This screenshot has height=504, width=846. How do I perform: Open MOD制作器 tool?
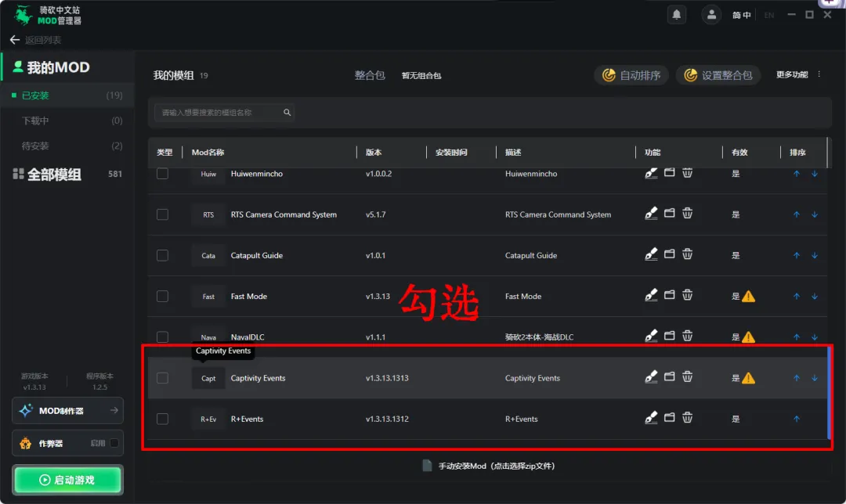click(67, 411)
